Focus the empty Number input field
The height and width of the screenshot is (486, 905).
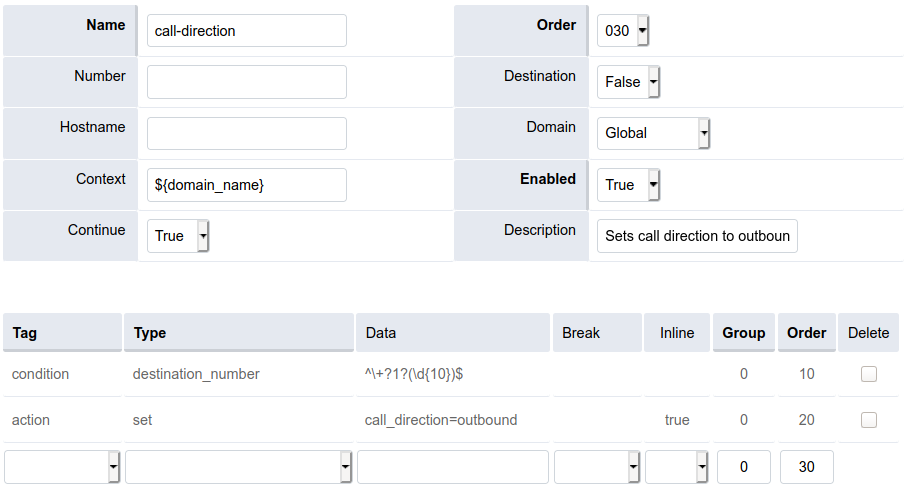[246, 82]
